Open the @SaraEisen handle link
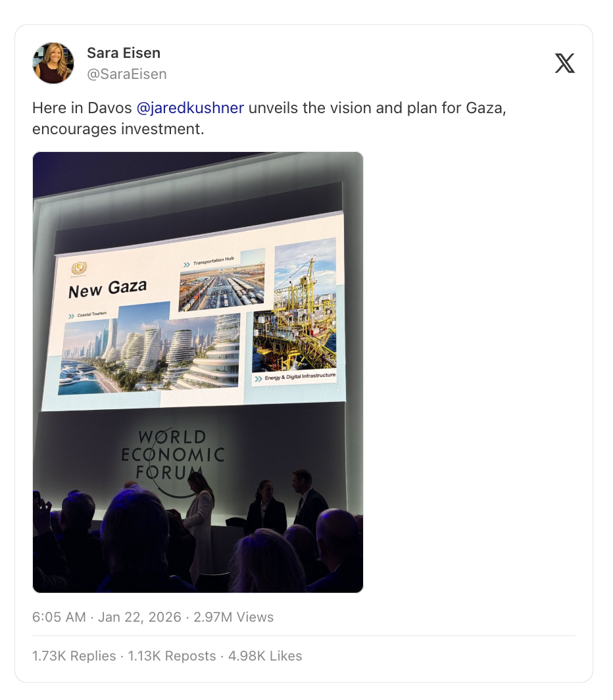The image size is (613, 700). (x=127, y=74)
